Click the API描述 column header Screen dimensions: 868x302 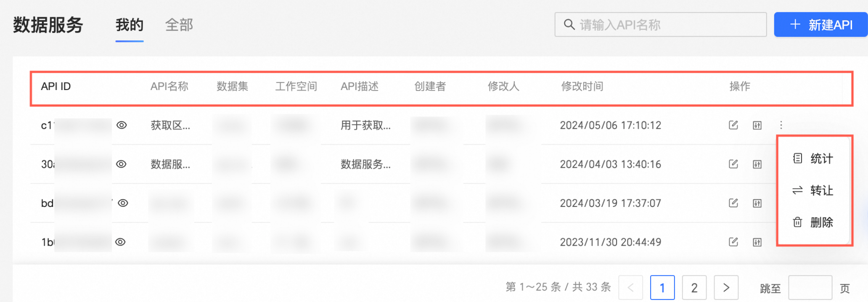360,86
